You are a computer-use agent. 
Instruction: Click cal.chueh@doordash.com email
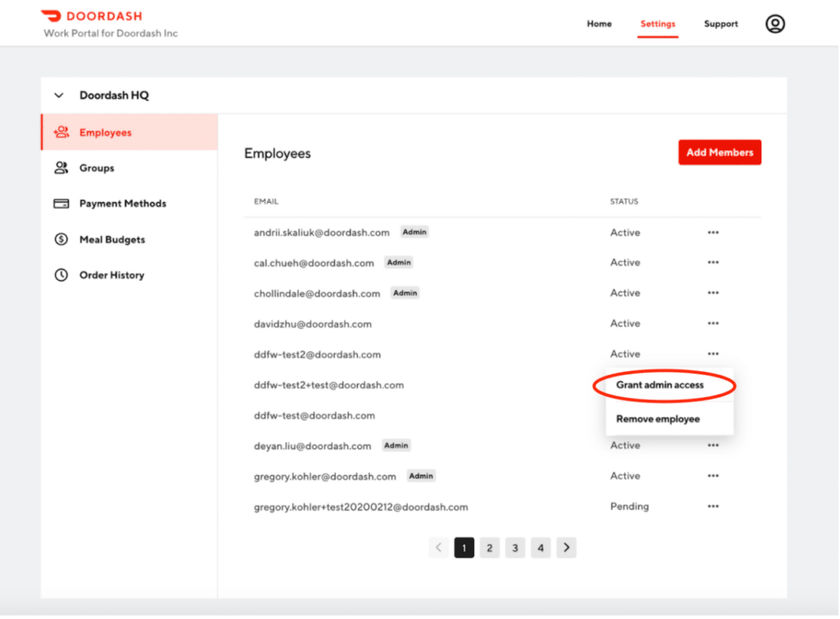pos(314,264)
